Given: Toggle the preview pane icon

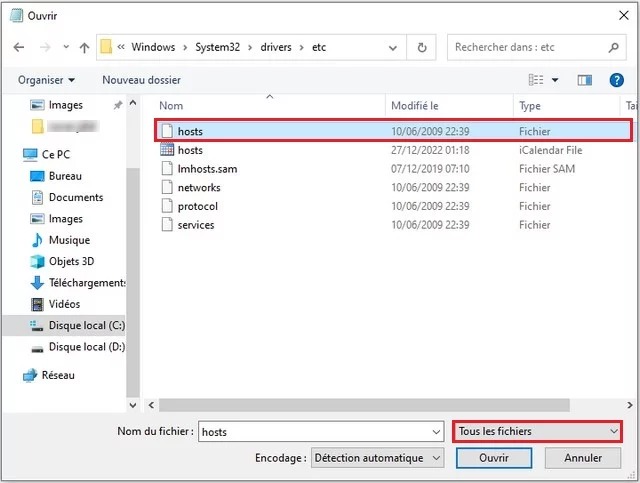Looking at the screenshot, I should (586, 80).
